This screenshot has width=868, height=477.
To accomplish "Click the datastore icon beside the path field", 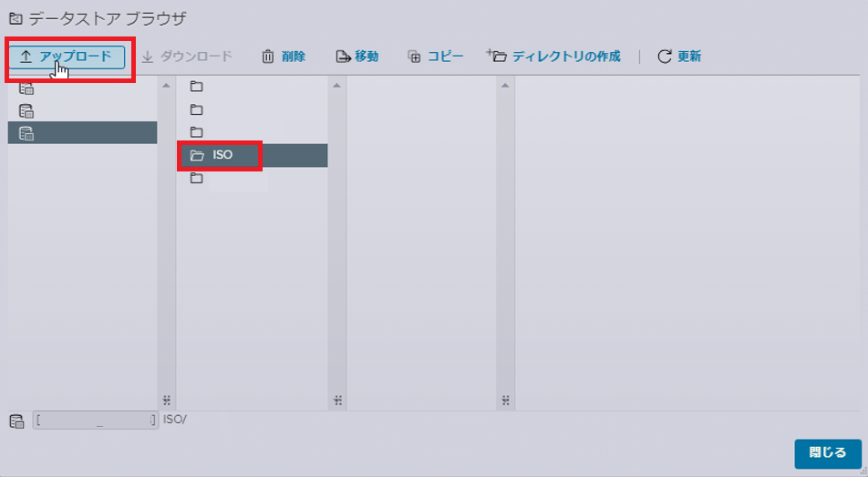I will 16,421.
